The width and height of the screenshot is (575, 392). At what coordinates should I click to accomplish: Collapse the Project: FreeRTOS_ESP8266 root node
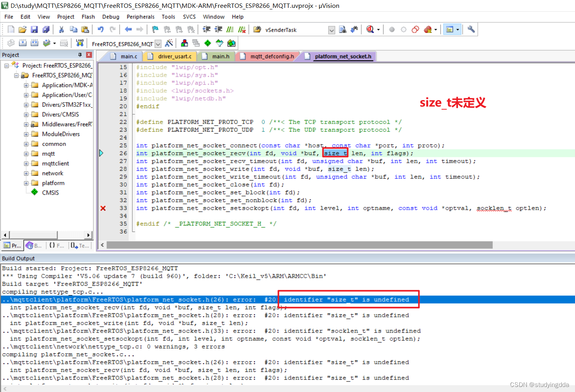[6, 66]
